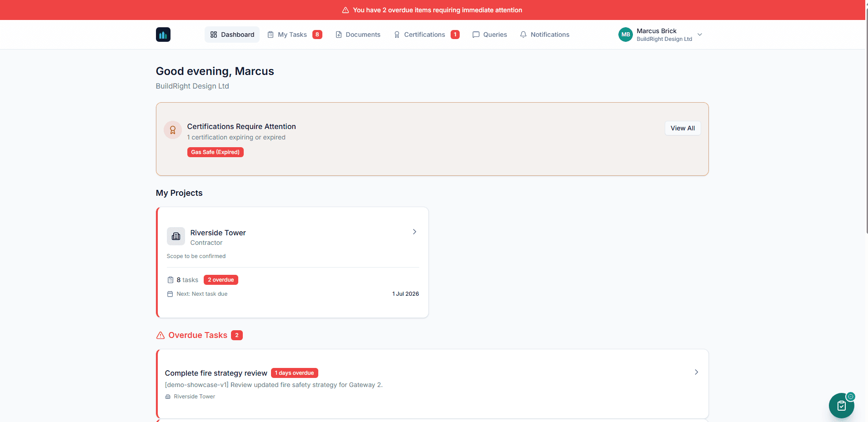Click the Gas Safe (Expired) badge

coord(215,152)
